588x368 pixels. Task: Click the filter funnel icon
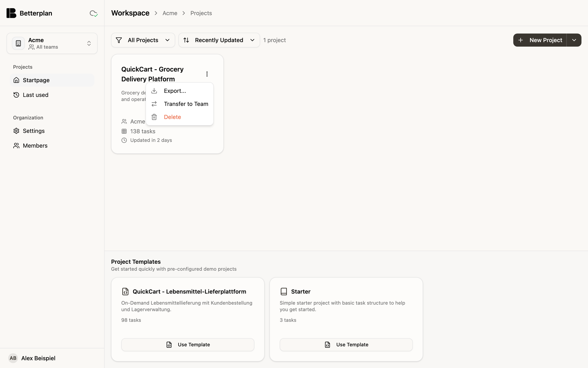coord(119,40)
